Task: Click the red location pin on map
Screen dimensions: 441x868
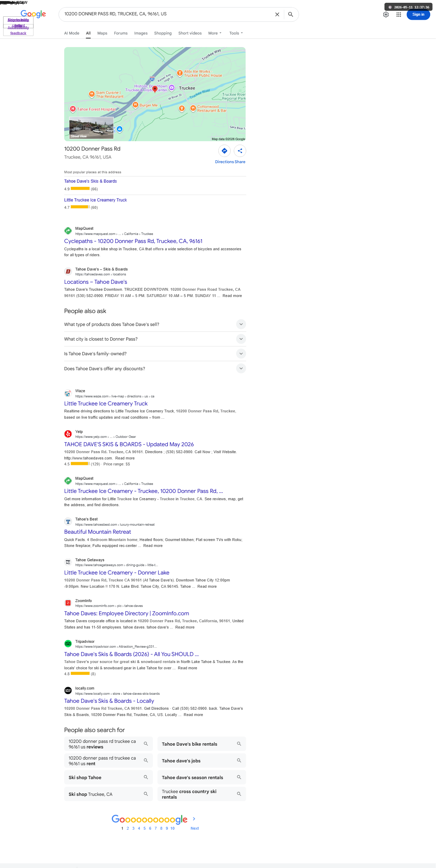Action: (x=155, y=89)
